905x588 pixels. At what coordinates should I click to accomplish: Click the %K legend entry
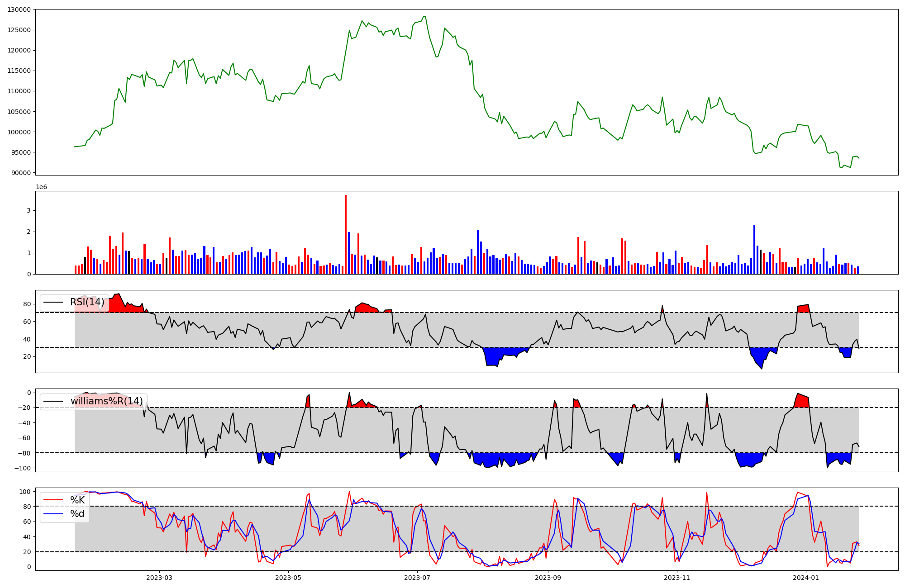pos(77,500)
